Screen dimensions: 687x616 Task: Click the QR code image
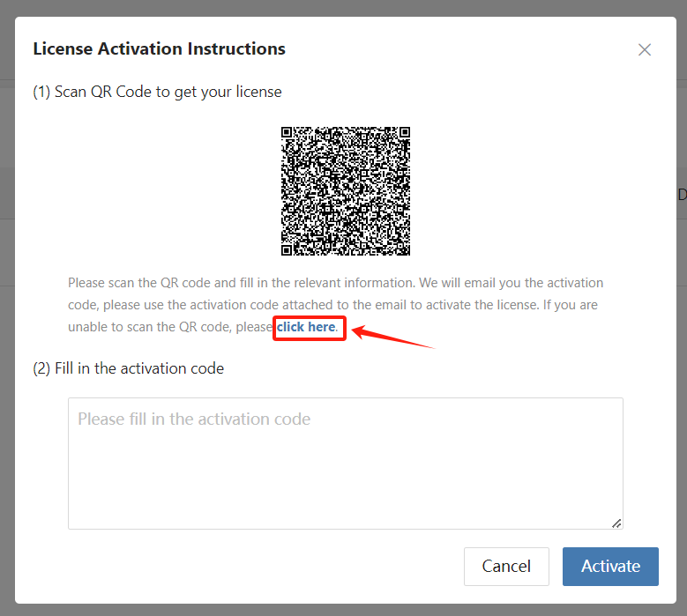(x=345, y=191)
